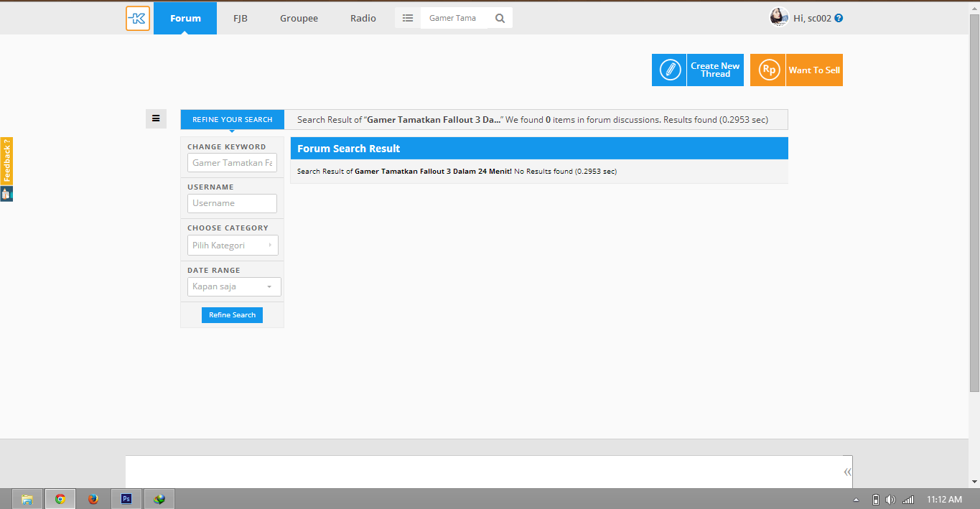Click the Refine Search button
The height and width of the screenshot is (509, 980).
tap(232, 315)
